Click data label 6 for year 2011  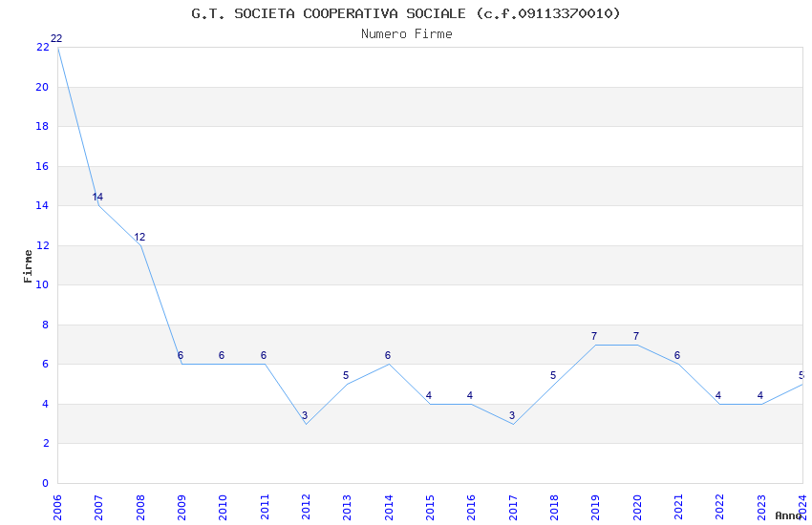pos(264,355)
